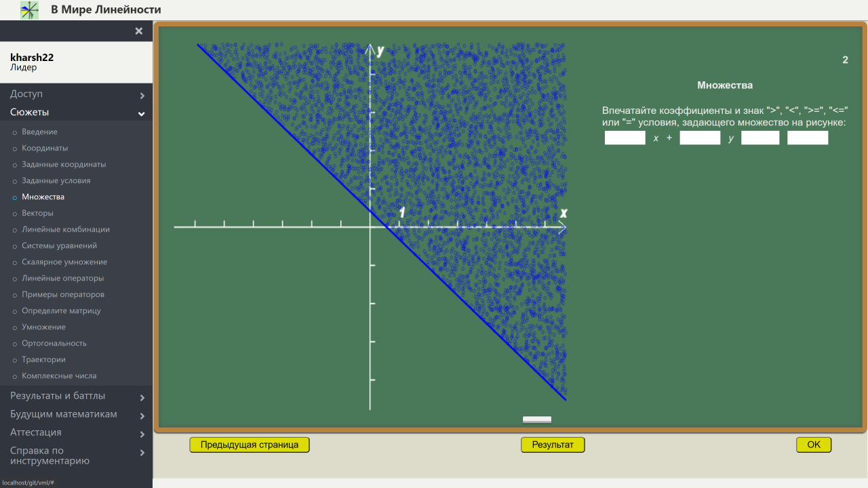Screen dimensions: 868x488
Task: Close the sidebar with the X icon
Action: tap(139, 31)
